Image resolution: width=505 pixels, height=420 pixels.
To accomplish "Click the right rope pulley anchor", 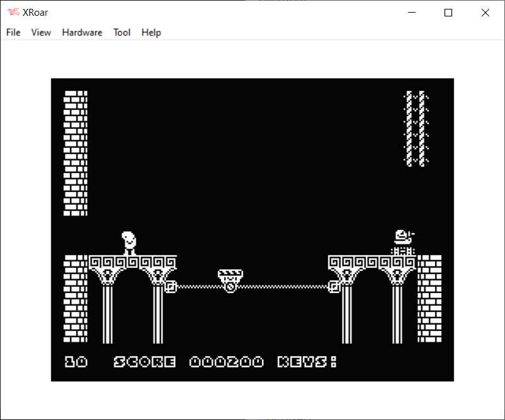I will [335, 287].
